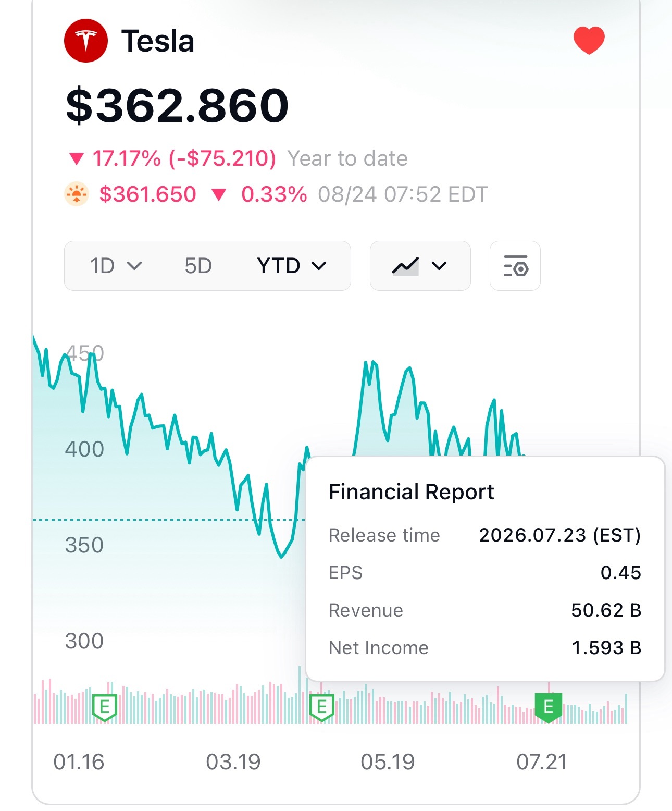
Task: Select the YTD time range
Action: (x=279, y=266)
